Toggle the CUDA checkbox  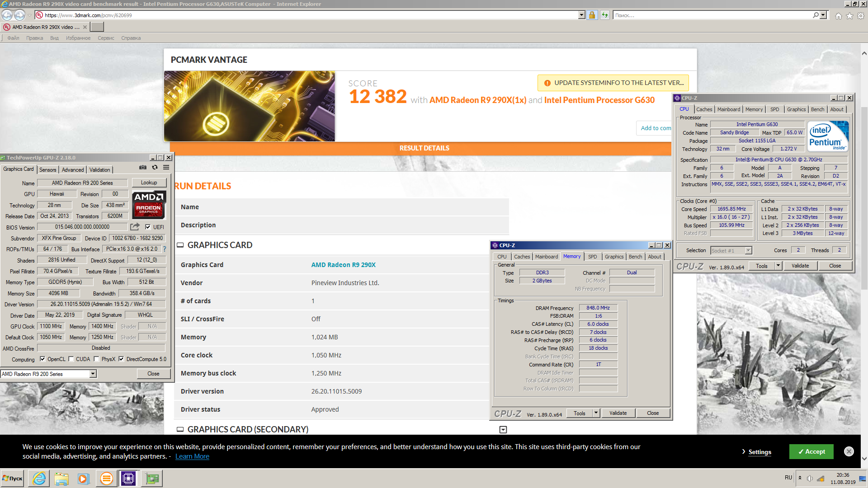71,359
